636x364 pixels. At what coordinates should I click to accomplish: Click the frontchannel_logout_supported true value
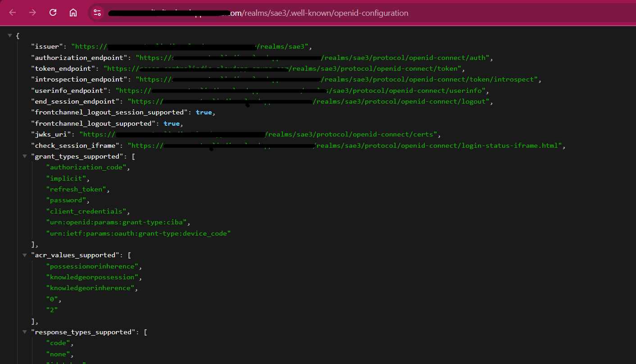coord(171,123)
